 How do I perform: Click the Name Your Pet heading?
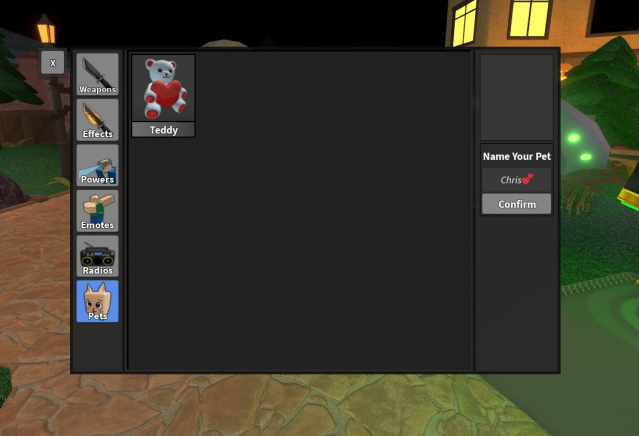pyautogui.click(x=516, y=156)
